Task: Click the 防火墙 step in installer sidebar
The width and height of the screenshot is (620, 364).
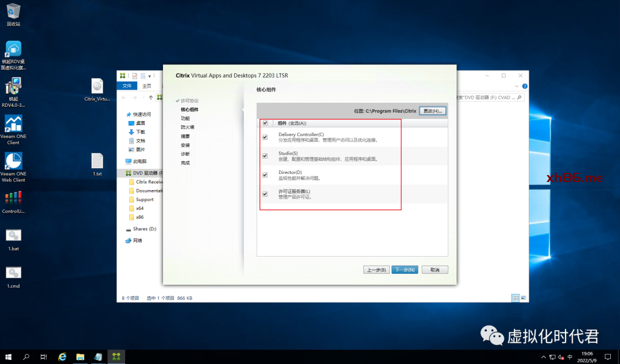Action: 187,127
